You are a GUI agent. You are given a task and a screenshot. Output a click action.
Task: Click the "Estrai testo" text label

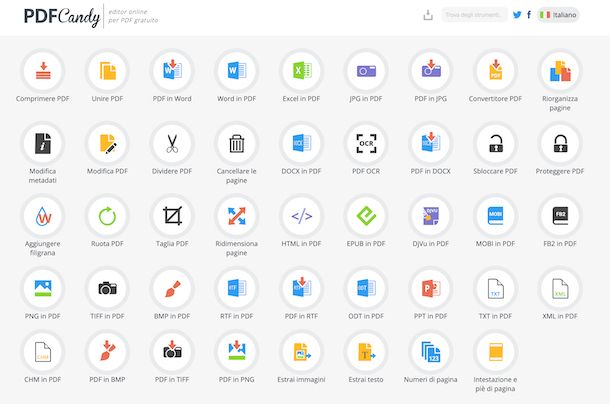pyautogui.click(x=366, y=379)
